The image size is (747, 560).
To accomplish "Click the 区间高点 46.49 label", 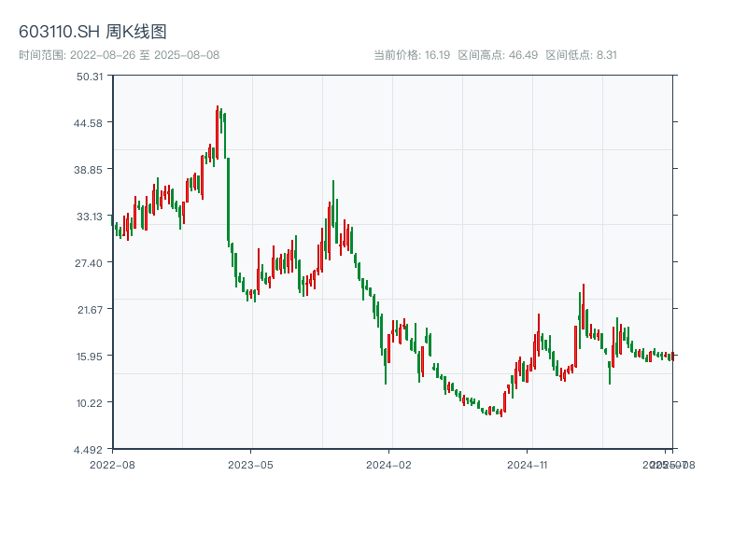I will coord(498,55).
